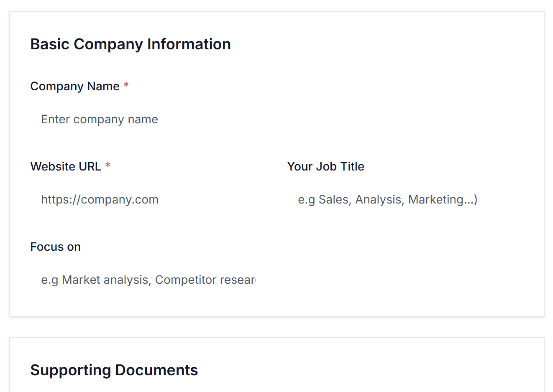Screen dimensions: 553x392
Task: Click the required asterisk next to Website URL
Action: point(108,166)
